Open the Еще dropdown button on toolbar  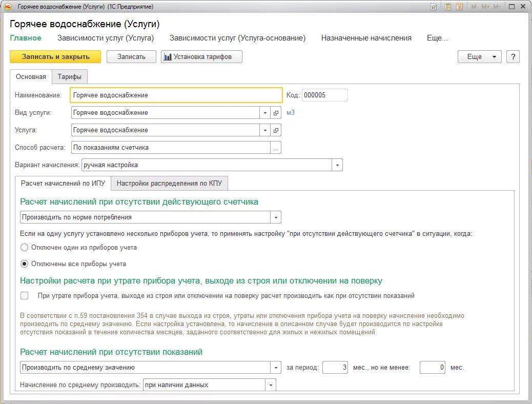[479, 57]
